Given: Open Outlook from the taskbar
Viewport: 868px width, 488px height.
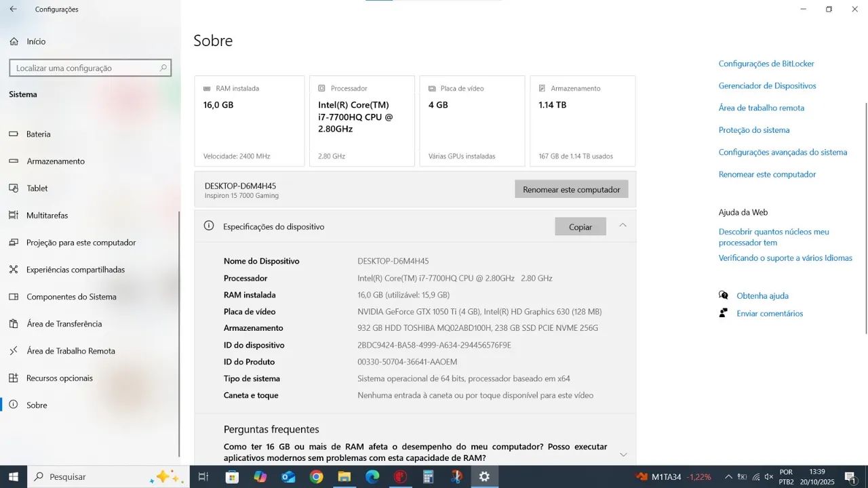Looking at the screenshot, I should pos(288,476).
